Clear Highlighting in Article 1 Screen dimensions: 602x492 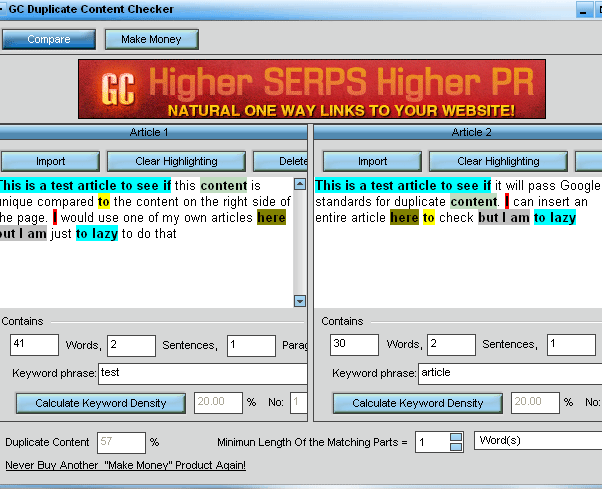click(x=176, y=161)
